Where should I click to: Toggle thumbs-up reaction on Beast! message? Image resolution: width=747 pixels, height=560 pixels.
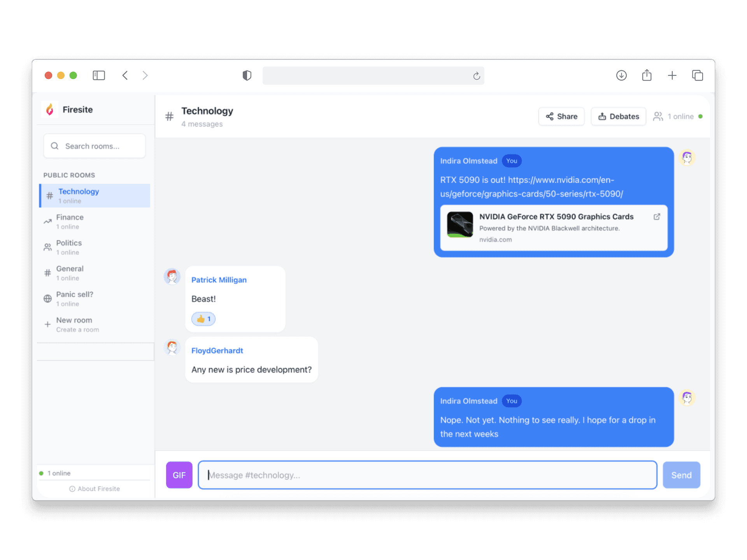(x=203, y=319)
